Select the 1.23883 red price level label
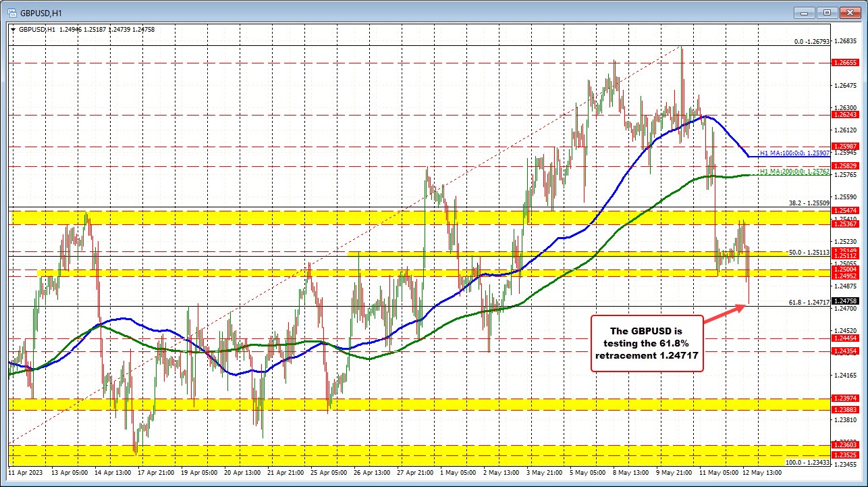Screen dimensions: 868x487 coord(846,409)
